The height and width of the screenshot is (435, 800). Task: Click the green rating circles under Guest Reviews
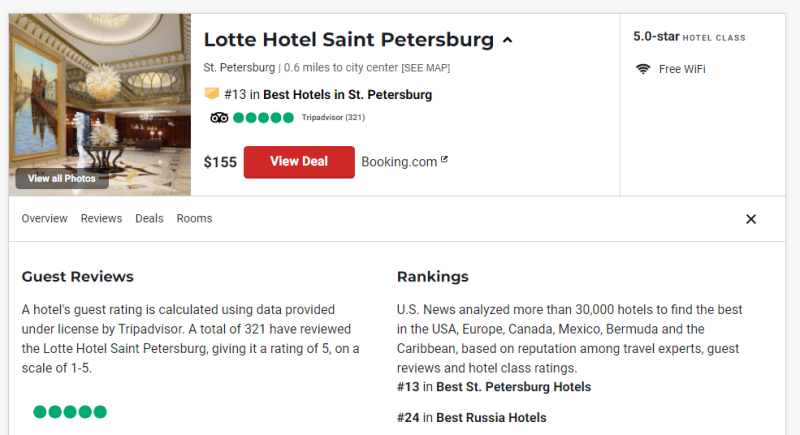tap(69, 411)
